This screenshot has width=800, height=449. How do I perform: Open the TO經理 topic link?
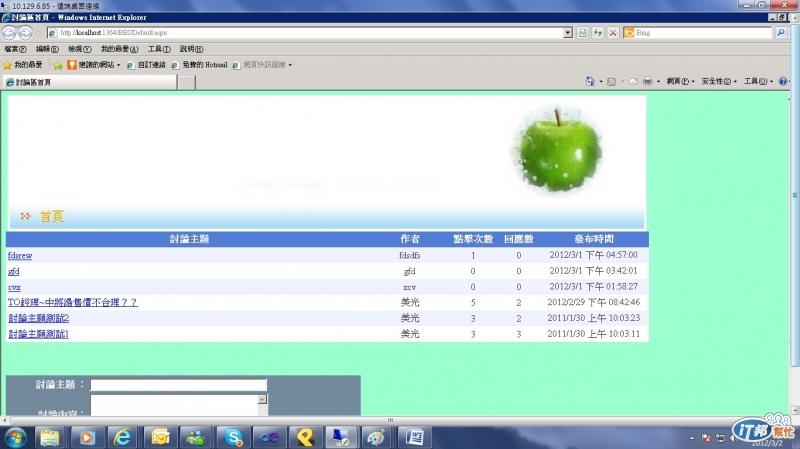(72, 303)
